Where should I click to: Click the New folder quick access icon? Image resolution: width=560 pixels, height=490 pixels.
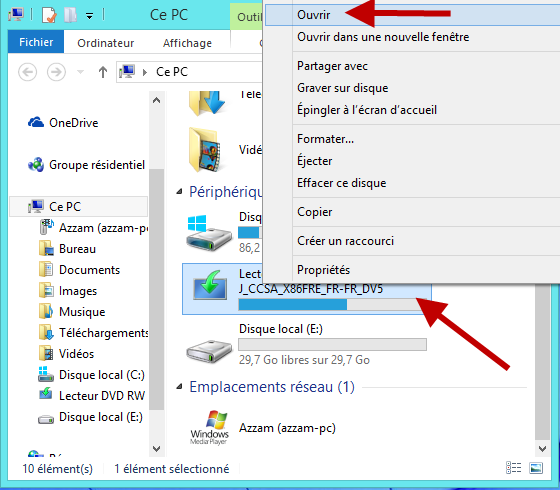pos(70,15)
